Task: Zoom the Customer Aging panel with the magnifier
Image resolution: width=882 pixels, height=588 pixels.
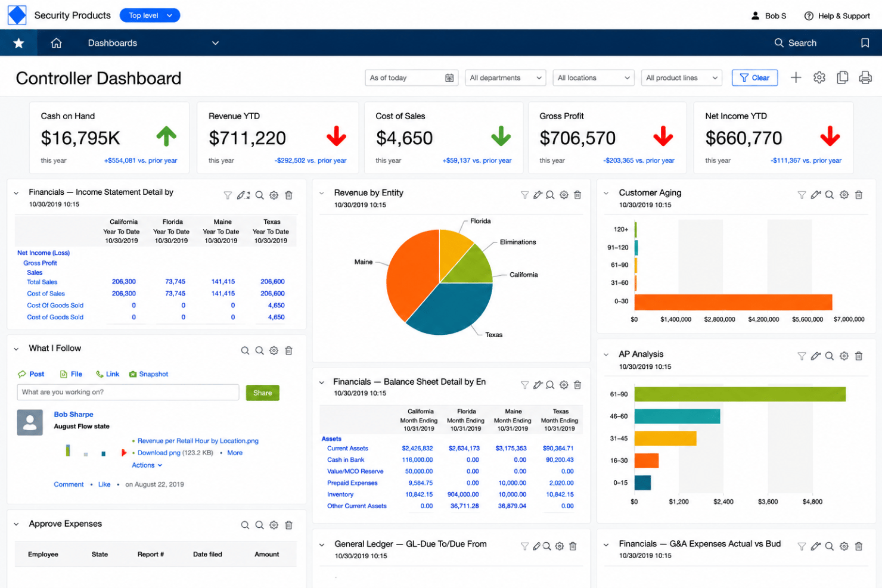Action: pos(829,195)
